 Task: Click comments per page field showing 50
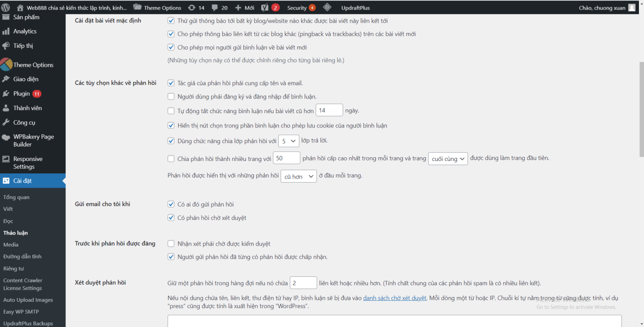tap(287, 158)
